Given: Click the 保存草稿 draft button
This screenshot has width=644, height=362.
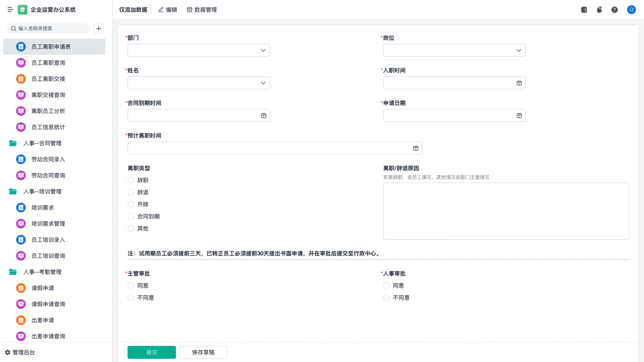Looking at the screenshot, I should [x=203, y=352].
